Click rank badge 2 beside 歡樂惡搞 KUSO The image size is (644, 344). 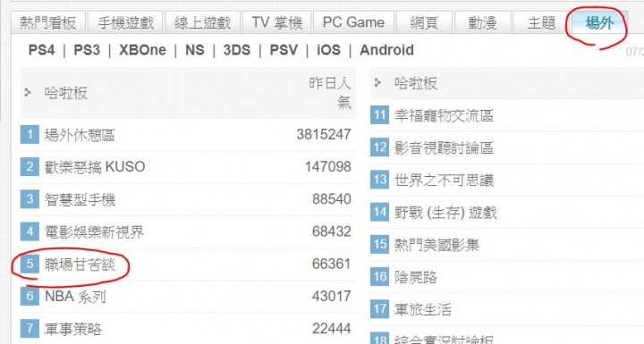click(30, 167)
